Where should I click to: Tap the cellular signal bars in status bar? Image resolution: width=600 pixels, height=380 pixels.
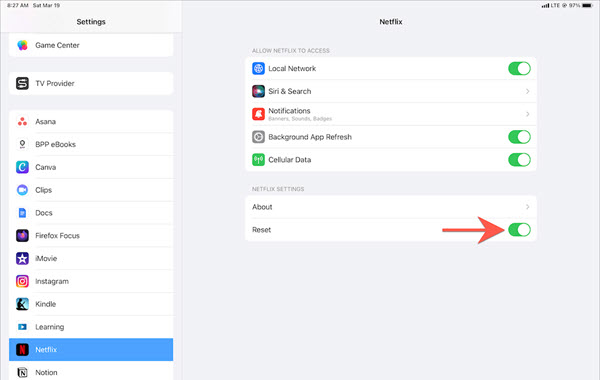545,5
